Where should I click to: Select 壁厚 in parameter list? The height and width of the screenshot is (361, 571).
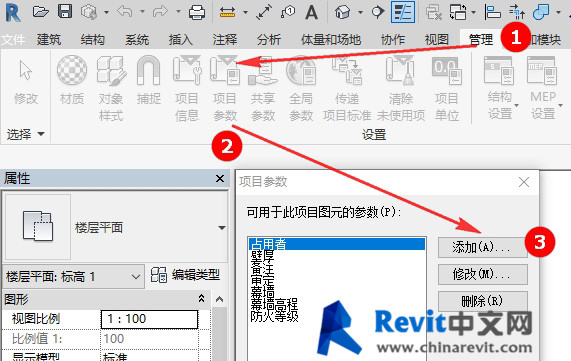262,256
